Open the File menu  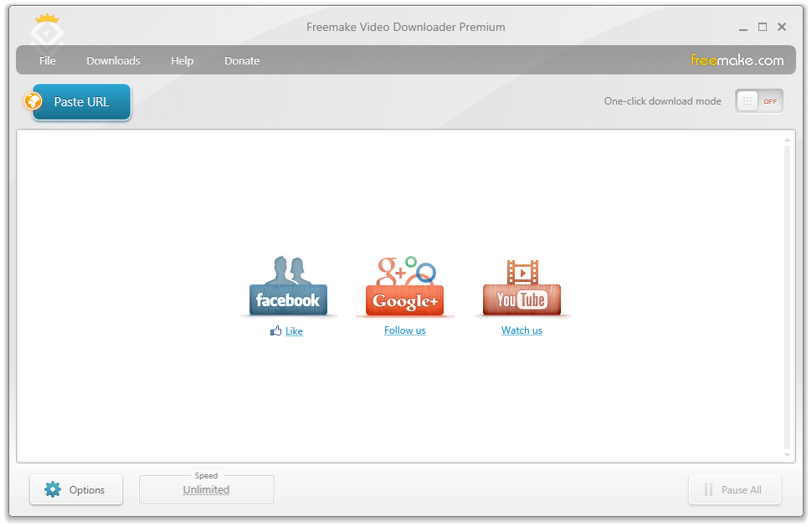pyautogui.click(x=47, y=60)
